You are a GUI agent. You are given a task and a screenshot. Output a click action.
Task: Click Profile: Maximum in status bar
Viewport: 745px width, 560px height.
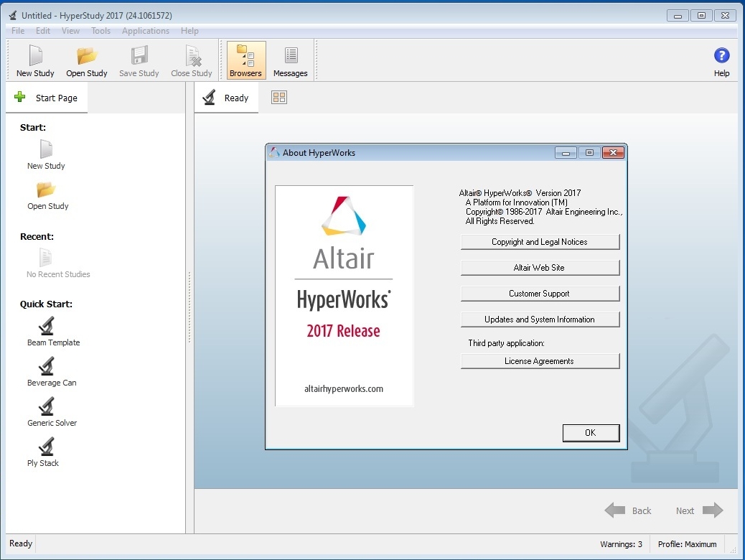687,544
